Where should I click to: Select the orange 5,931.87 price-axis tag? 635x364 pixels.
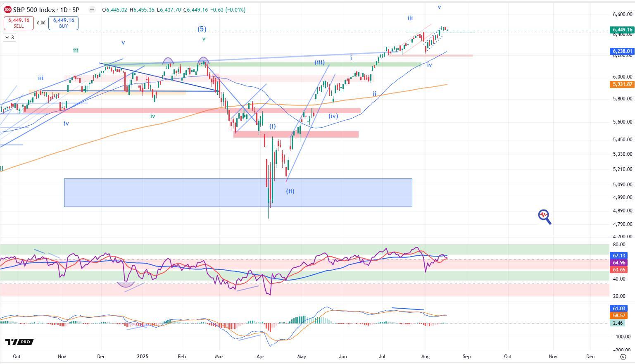point(622,84)
